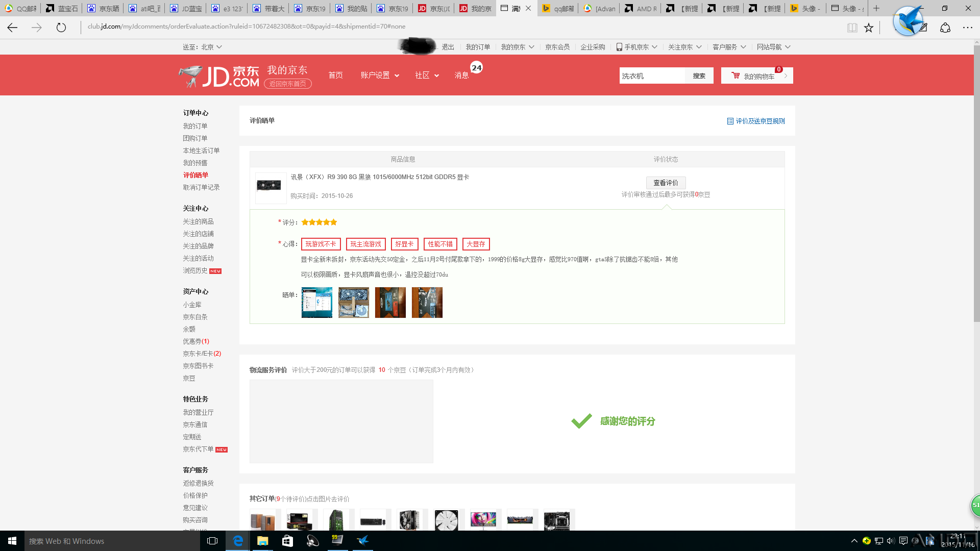Image resolution: width=980 pixels, height=551 pixels.
Task: Go back with the browser back arrow
Action: point(12,28)
